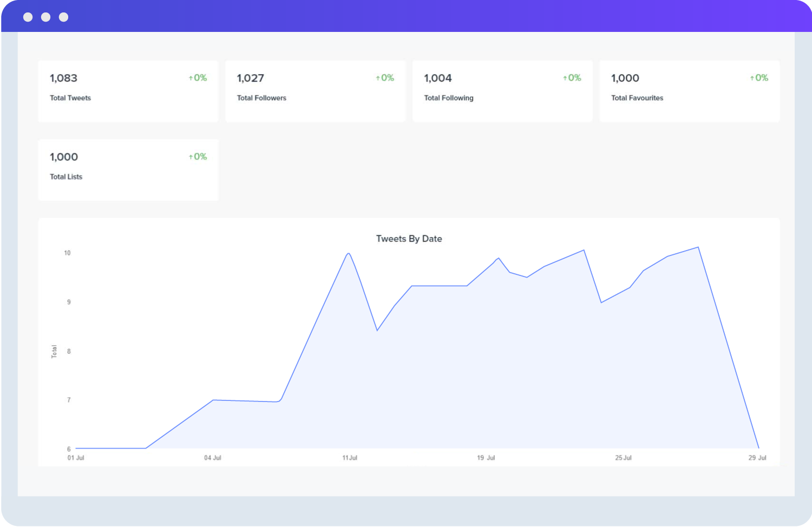Click the y-axis value 10

coord(67,253)
